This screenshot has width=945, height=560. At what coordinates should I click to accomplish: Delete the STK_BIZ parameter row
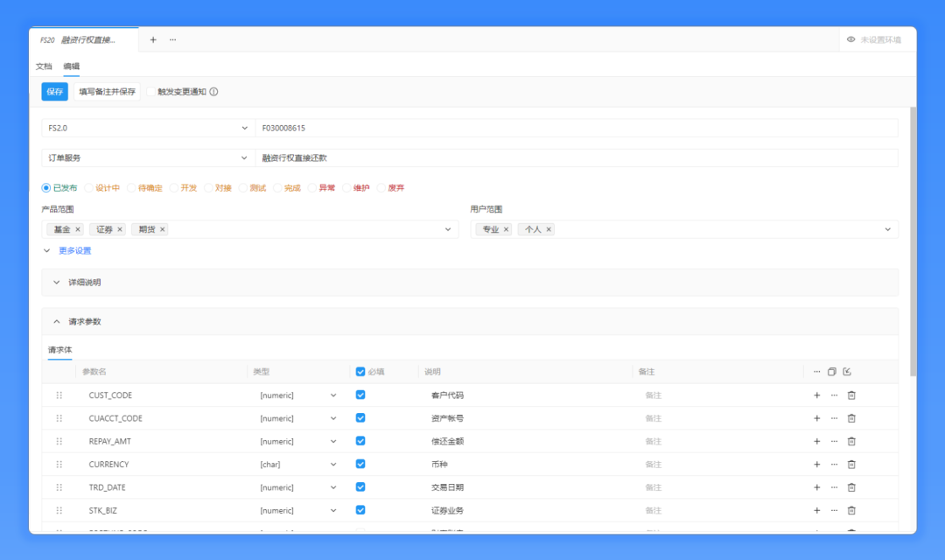[851, 511]
